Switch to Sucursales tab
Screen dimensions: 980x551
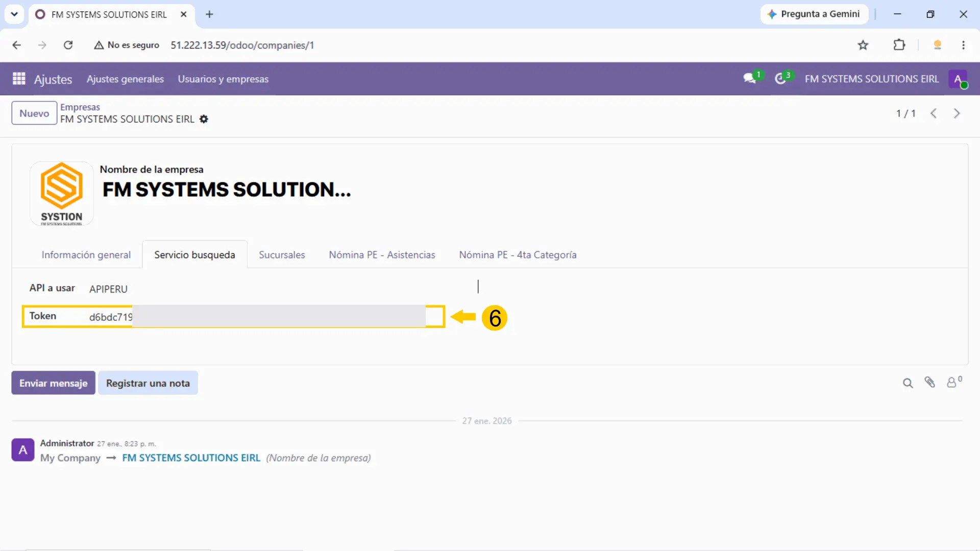[282, 255]
